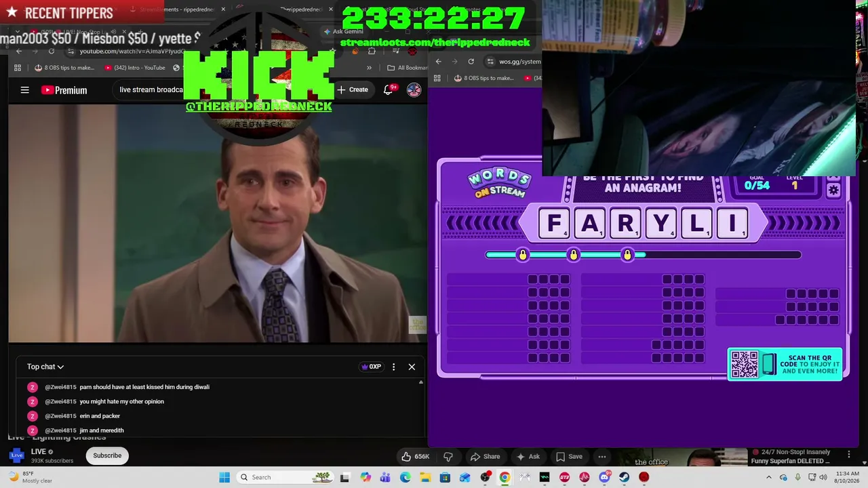Open Microsoft Edge from the taskbar
868x488 pixels.
pyautogui.click(x=406, y=477)
